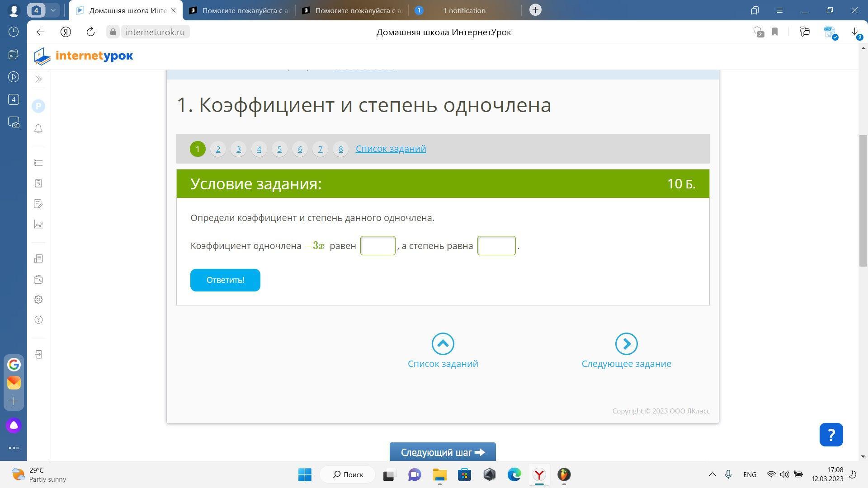Go to Следующее задание arrow
Image resolution: width=868 pixels, height=488 pixels.
(626, 344)
